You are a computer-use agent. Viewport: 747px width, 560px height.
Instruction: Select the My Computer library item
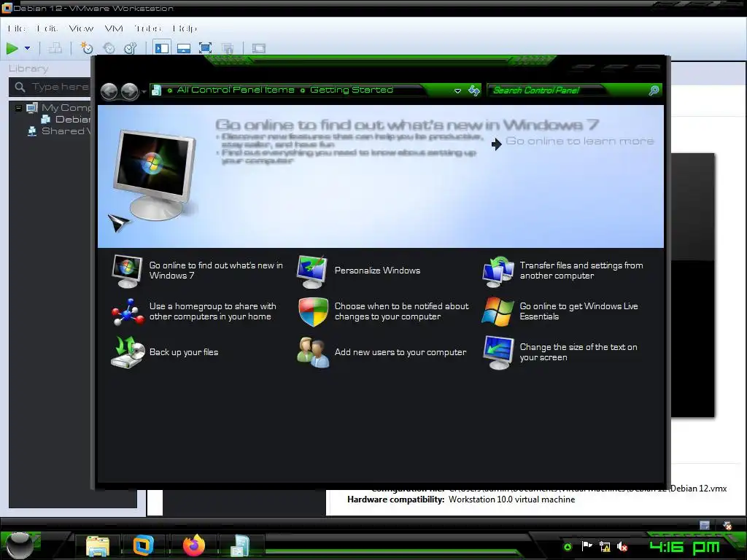coord(59,108)
